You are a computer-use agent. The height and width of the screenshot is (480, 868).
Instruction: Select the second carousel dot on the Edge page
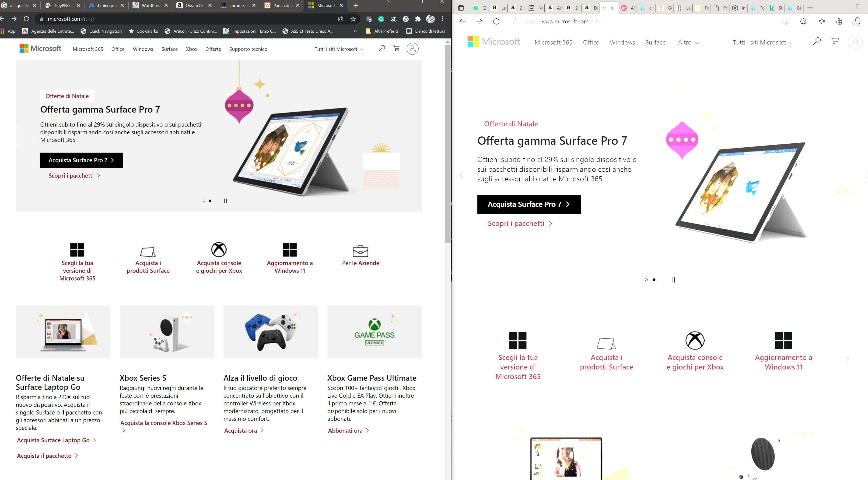tap(654, 280)
